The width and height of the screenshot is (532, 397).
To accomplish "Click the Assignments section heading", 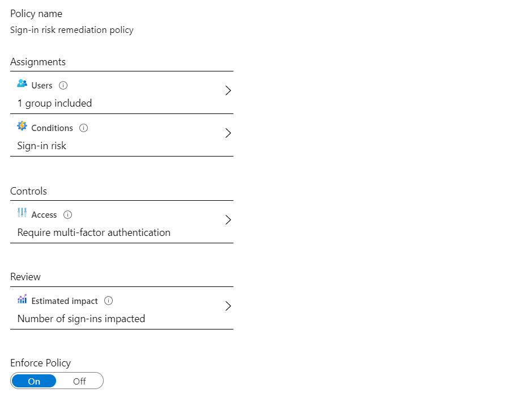I will 38,62.
